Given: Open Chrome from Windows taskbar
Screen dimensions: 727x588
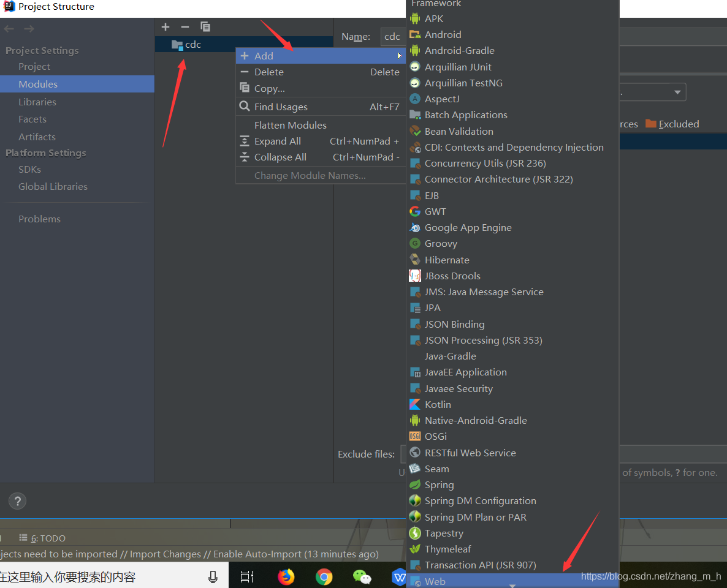Looking at the screenshot, I should tap(324, 577).
